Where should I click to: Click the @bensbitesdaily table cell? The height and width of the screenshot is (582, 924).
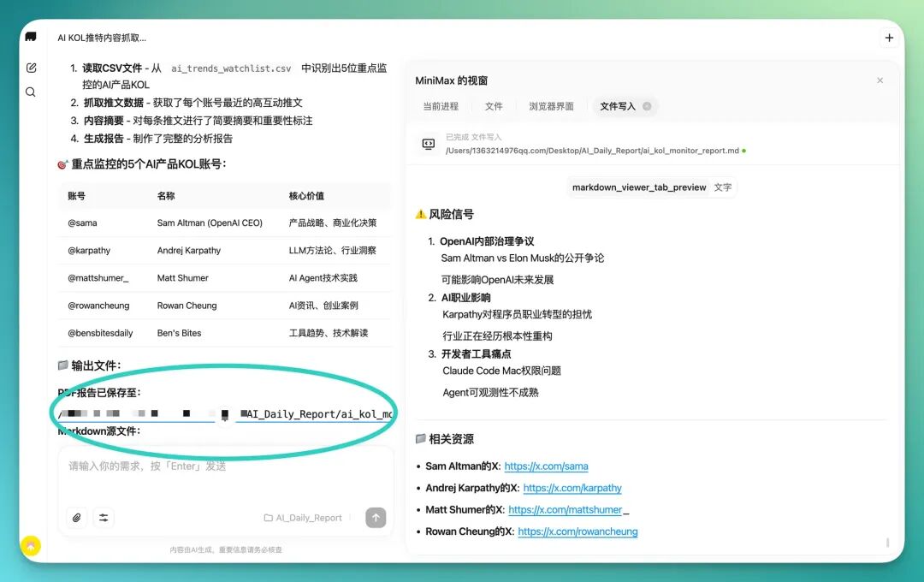pyautogui.click(x=100, y=333)
